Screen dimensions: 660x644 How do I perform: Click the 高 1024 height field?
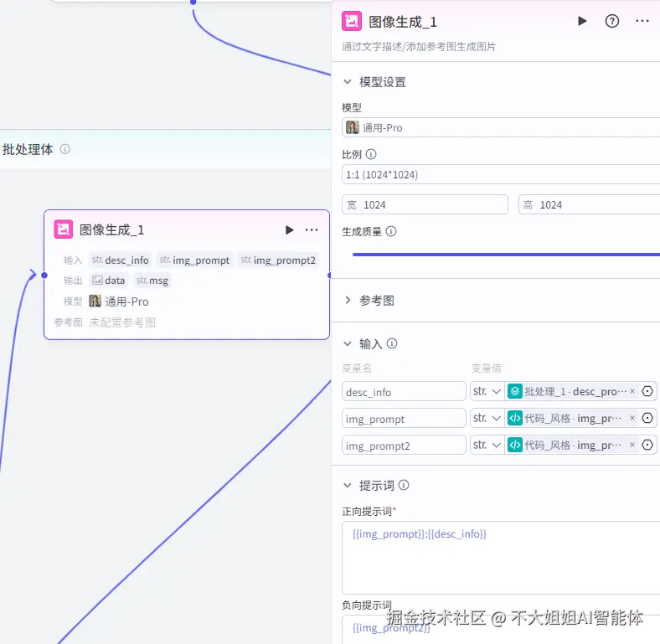pyautogui.click(x=589, y=204)
